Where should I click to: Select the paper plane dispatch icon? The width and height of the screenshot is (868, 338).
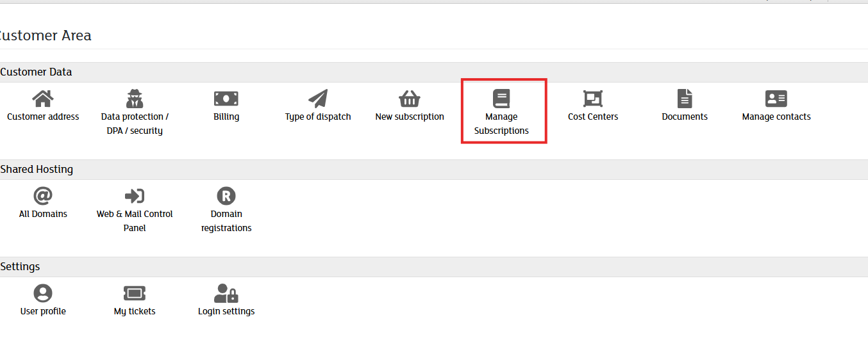(318, 99)
